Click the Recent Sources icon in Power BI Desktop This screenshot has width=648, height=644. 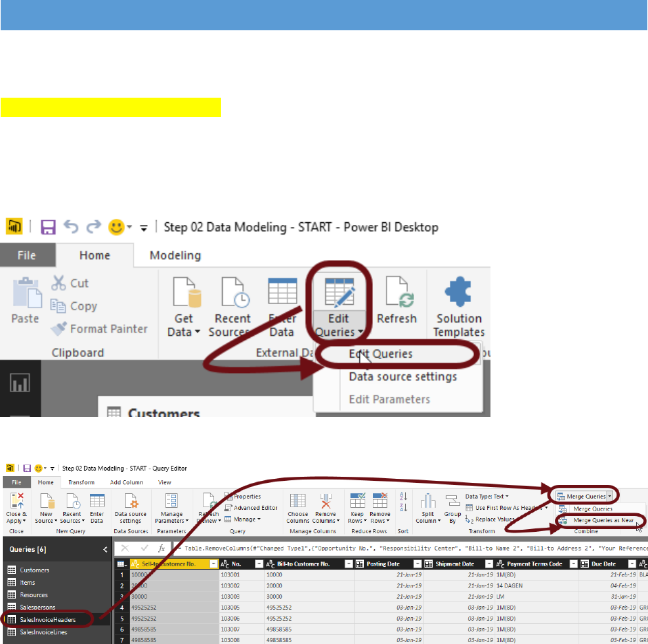(x=235, y=292)
